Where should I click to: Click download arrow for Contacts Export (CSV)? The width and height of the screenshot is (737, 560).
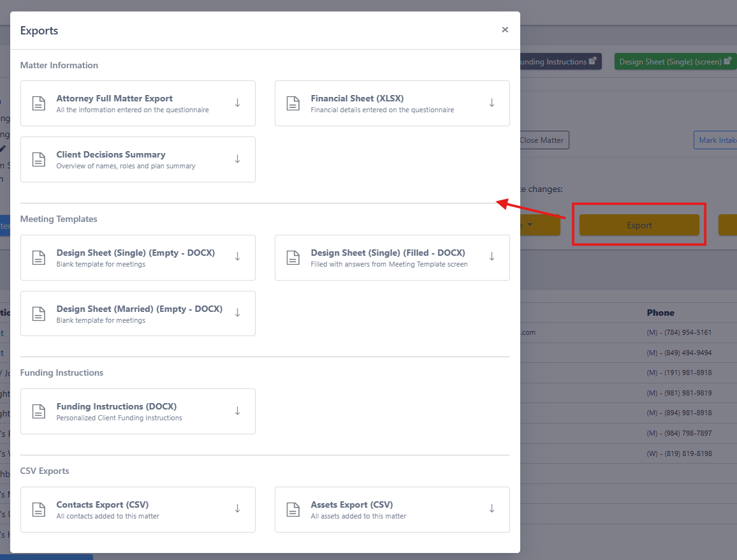[237, 509]
